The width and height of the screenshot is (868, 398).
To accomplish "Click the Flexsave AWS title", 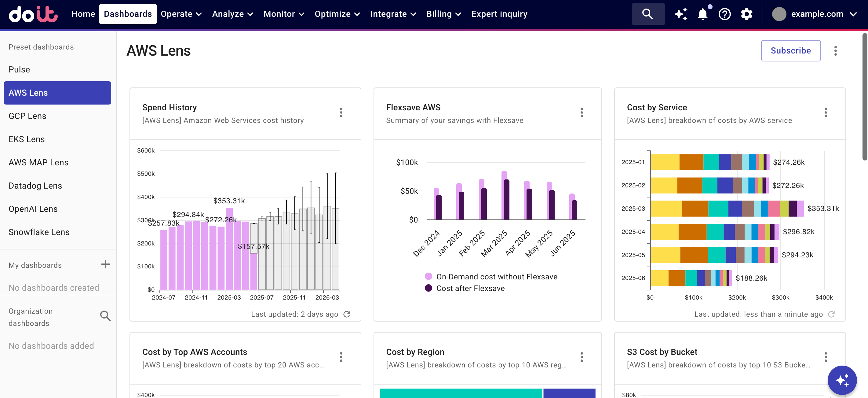I will (413, 107).
